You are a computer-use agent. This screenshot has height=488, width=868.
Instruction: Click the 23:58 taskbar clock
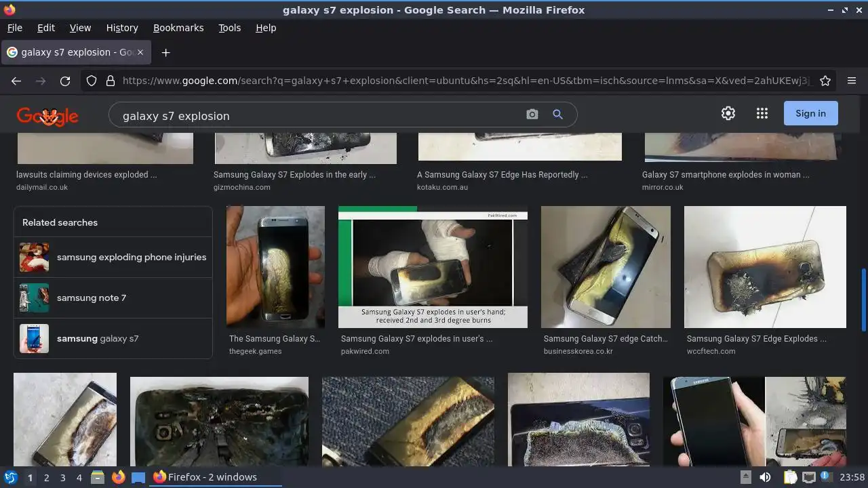pos(852,477)
